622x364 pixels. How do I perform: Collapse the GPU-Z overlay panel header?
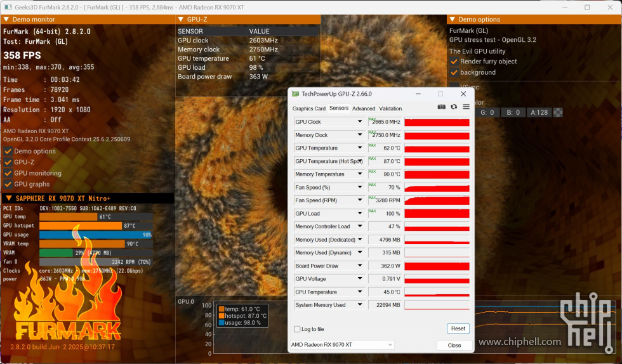(181, 20)
